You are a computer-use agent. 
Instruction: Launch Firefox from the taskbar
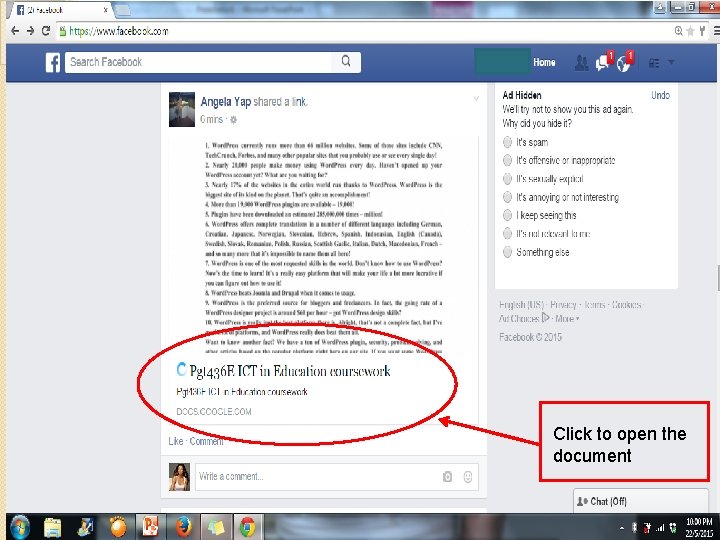(x=183, y=527)
